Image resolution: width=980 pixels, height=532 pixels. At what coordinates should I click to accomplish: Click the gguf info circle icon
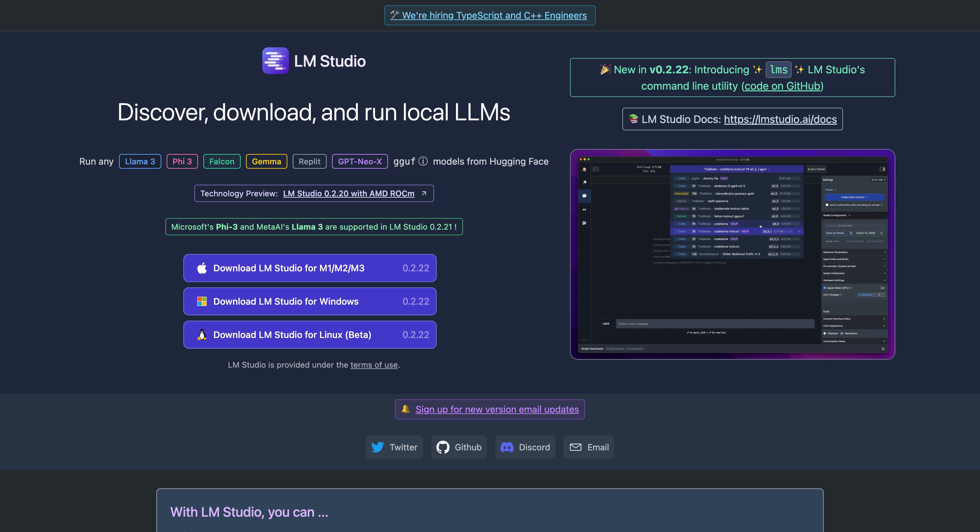[423, 161]
